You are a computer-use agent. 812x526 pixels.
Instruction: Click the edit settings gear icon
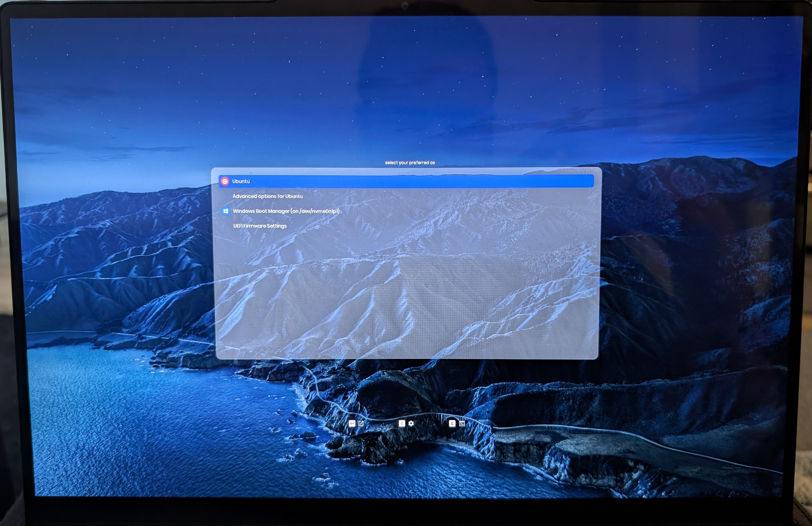[x=411, y=423]
